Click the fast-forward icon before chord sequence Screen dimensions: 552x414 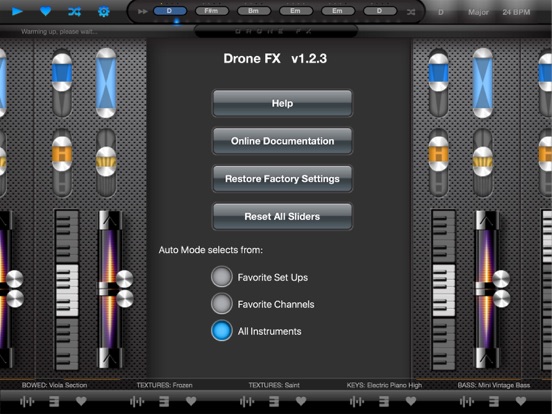[143, 12]
